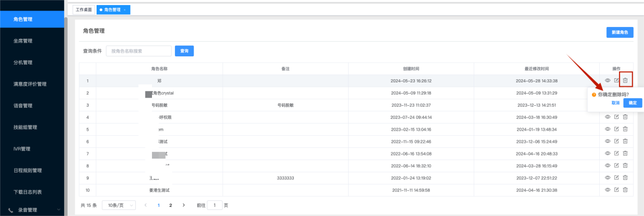Go to next page arrow
This screenshot has width=644, height=216.
pyautogui.click(x=183, y=205)
